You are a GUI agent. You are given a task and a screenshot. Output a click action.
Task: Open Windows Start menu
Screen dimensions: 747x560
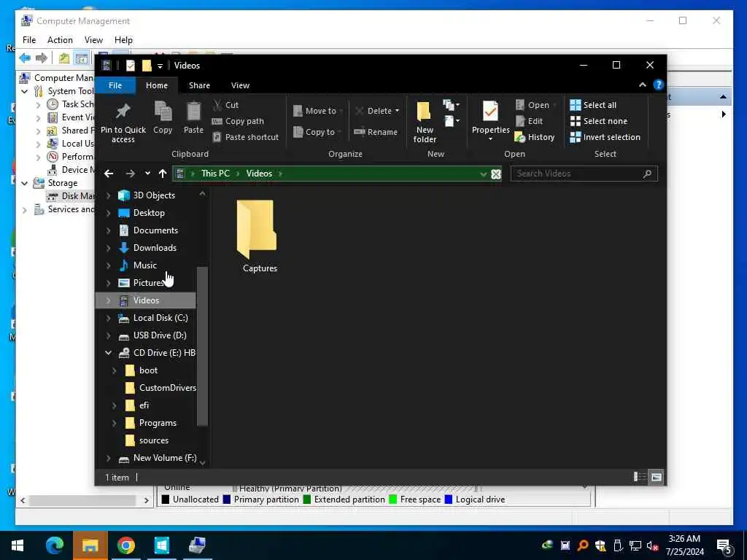point(18,545)
